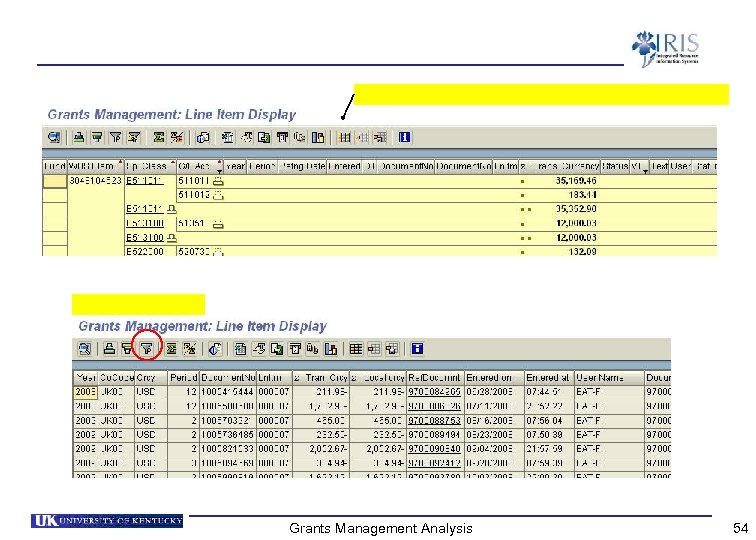Select the highlighted Year cell in the first table row
Screen dimensions: 756x540
point(85,392)
